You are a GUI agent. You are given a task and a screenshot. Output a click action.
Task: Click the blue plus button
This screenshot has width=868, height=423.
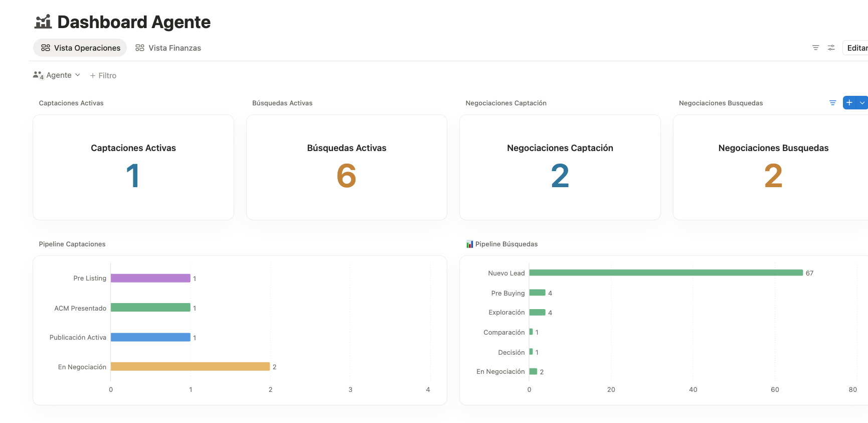tap(849, 103)
